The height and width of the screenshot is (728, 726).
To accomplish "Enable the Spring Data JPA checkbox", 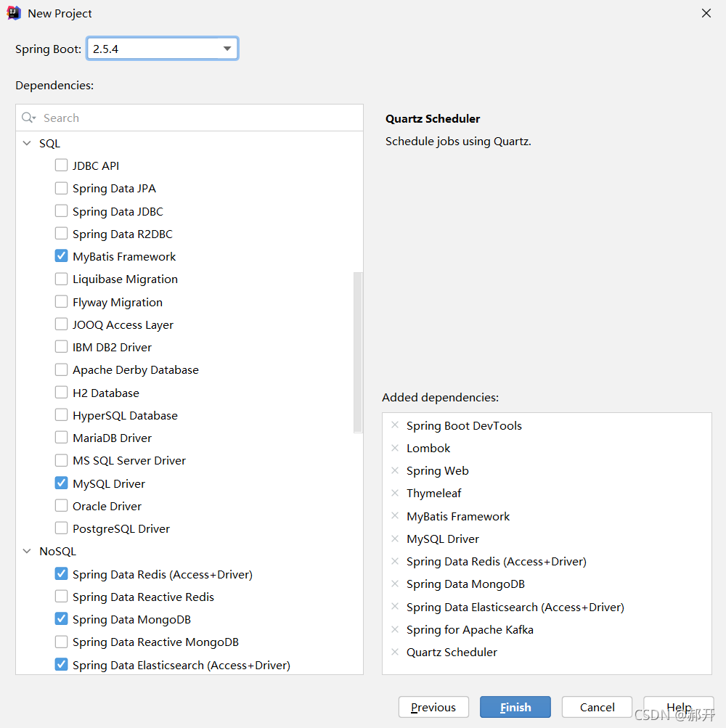I will coord(61,188).
